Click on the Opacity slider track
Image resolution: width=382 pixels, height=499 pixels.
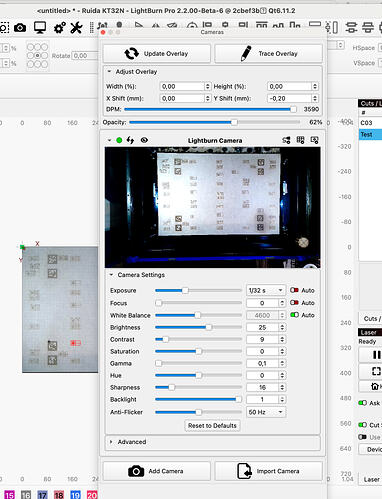tap(215, 122)
